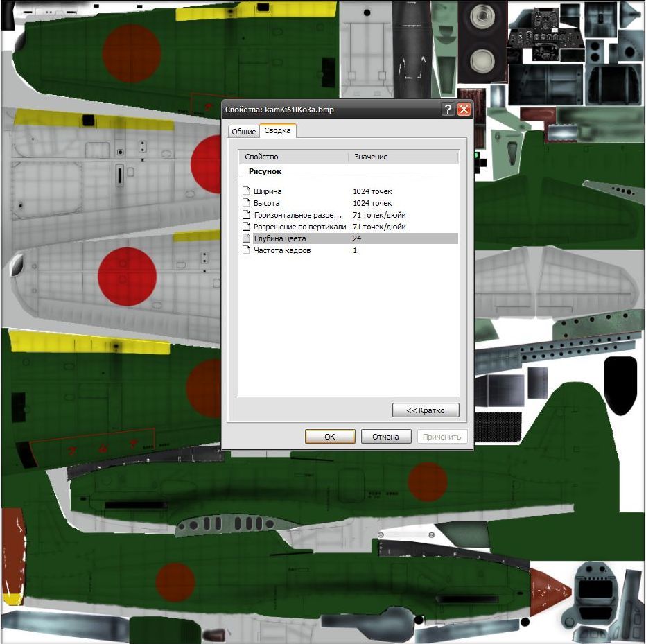This screenshot has height=644, width=646.
Task: Click the page icon beside Глубина цвета
Action: pos(246,238)
